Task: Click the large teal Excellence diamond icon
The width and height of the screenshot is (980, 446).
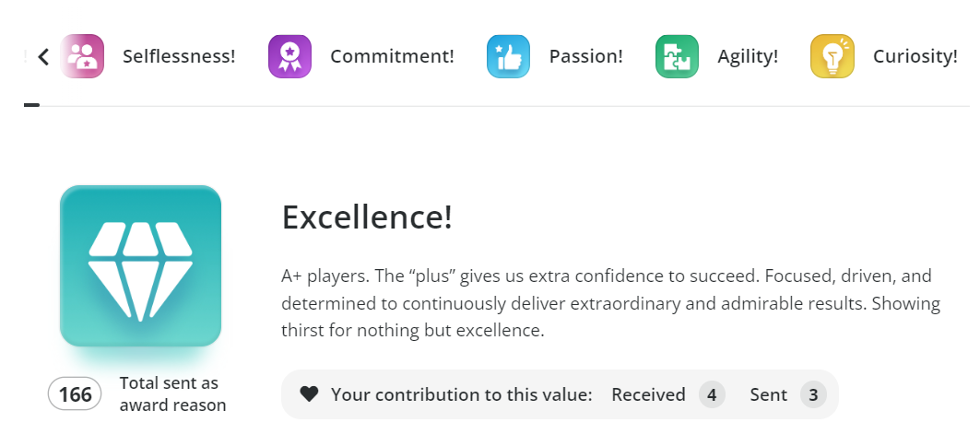Action: click(141, 265)
